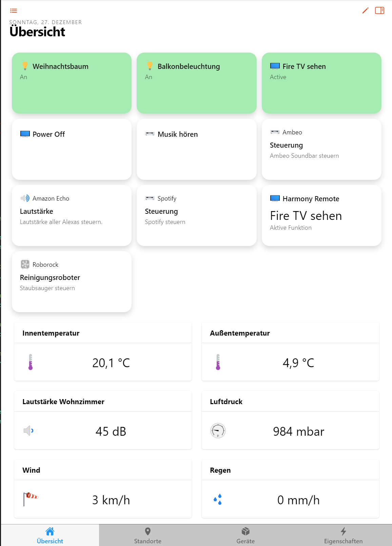Switch to the Geräte tab
The height and width of the screenshot is (546, 392).
246,535
